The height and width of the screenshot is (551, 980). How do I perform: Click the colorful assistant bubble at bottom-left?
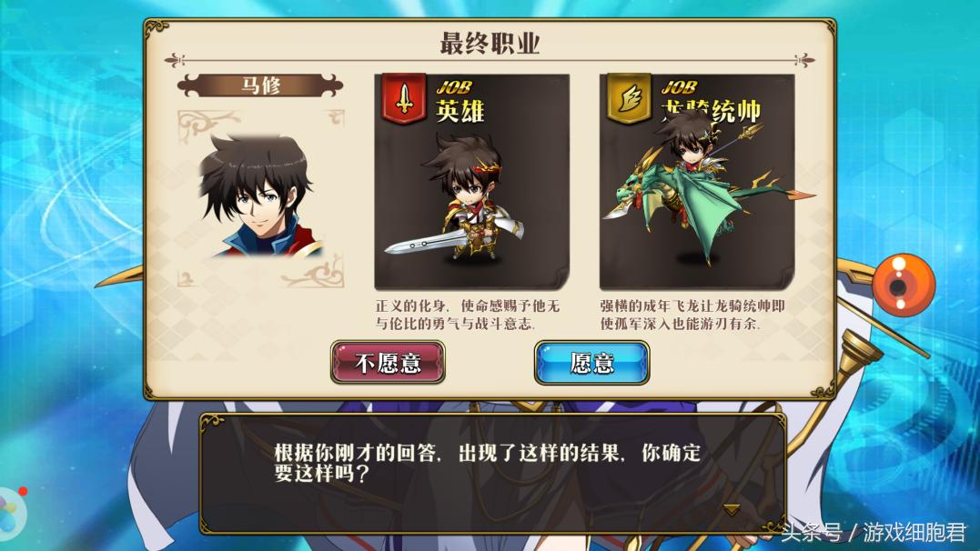click(x=13, y=509)
